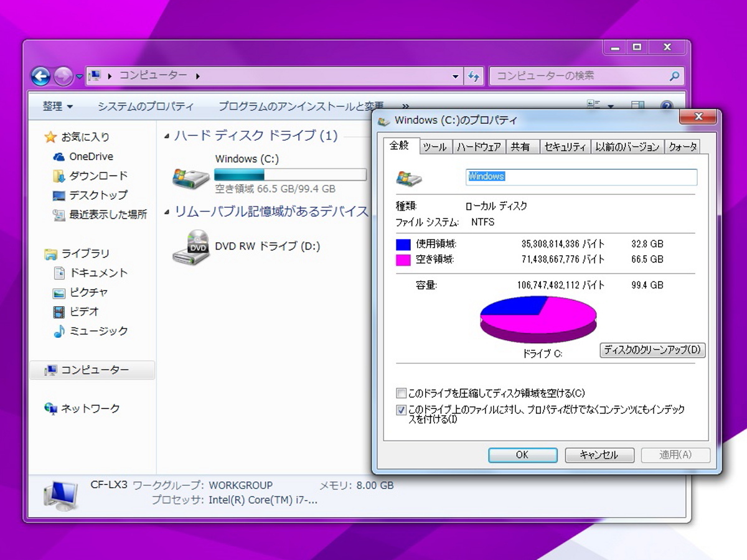Click the drive C pie chart
This screenshot has width=747, height=560.
pos(538,319)
